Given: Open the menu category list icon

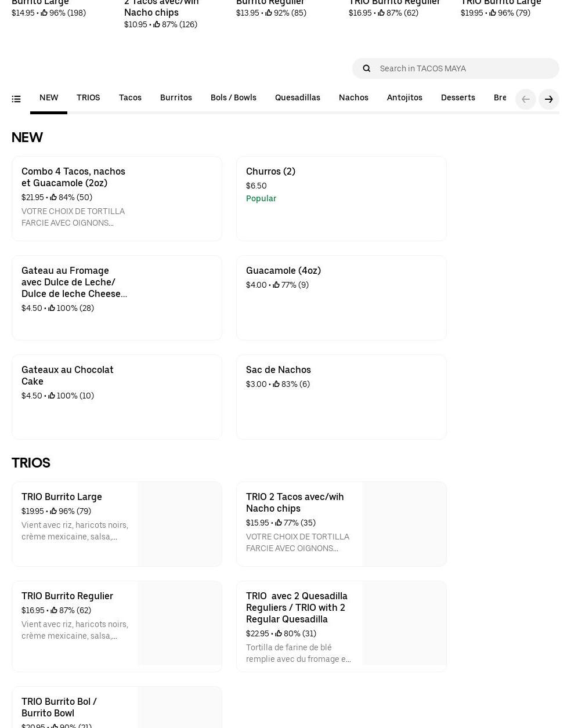Looking at the screenshot, I should pyautogui.click(x=16, y=99).
